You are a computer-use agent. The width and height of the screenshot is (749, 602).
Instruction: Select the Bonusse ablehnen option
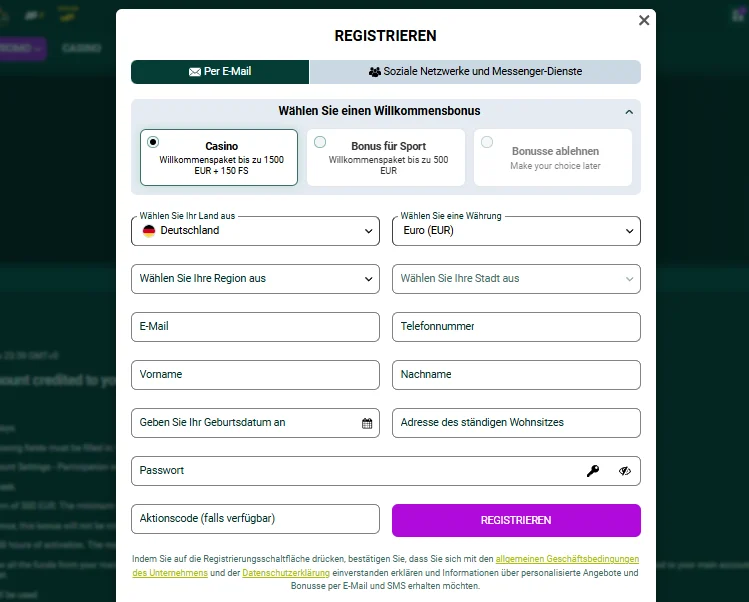click(x=553, y=157)
